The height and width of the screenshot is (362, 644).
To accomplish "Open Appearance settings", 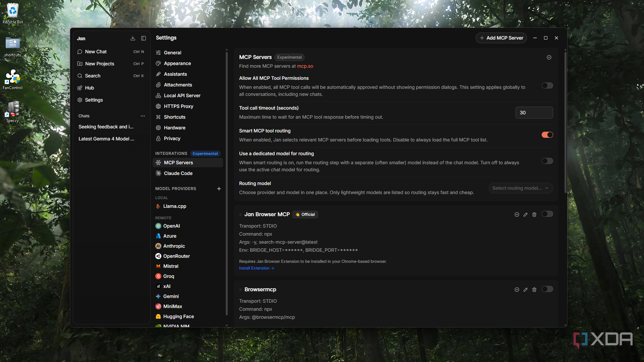I will (x=188, y=63).
